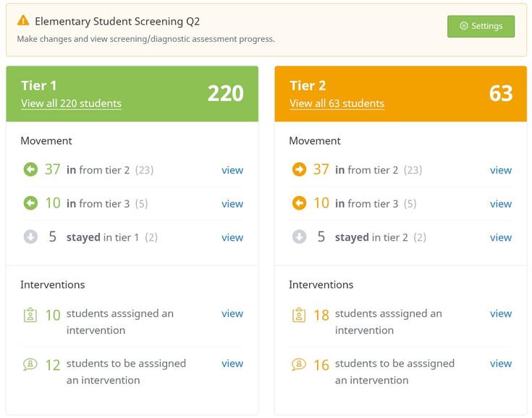This screenshot has height=418, width=532.
Task: Click green number 37 in Tier 1 movement
Action: 52,169
